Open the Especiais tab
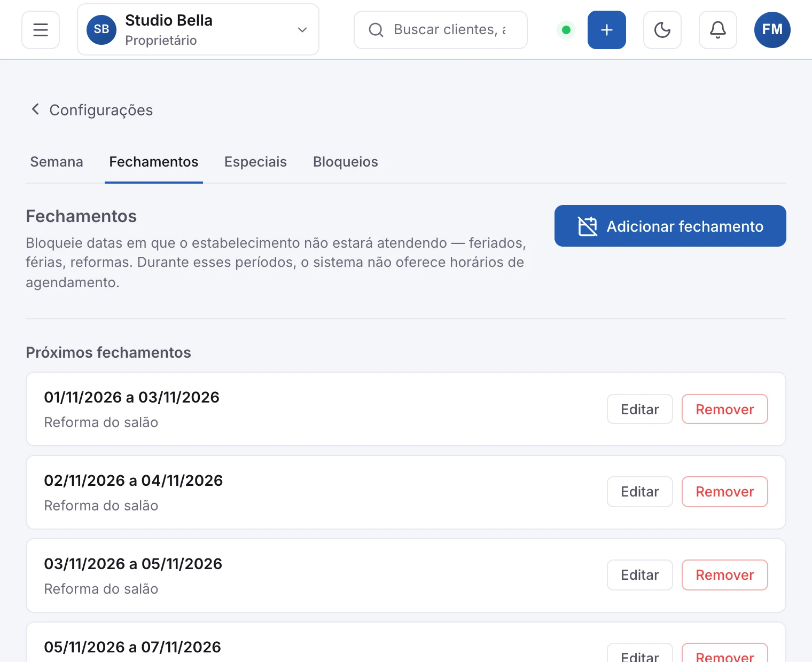 255,162
